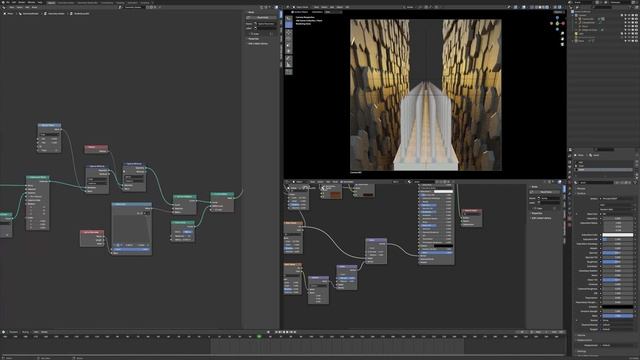Click the pan hand icon below the gizmo

pos(562,39)
